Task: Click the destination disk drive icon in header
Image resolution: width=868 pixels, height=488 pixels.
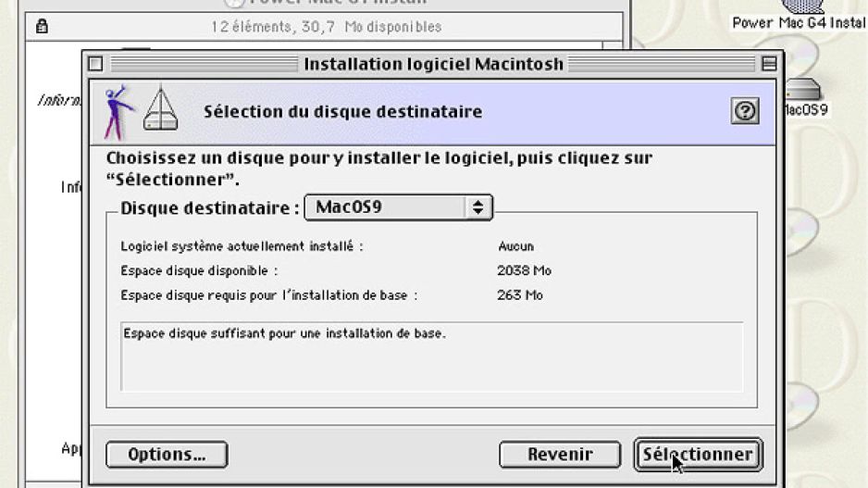Action: pos(160,108)
